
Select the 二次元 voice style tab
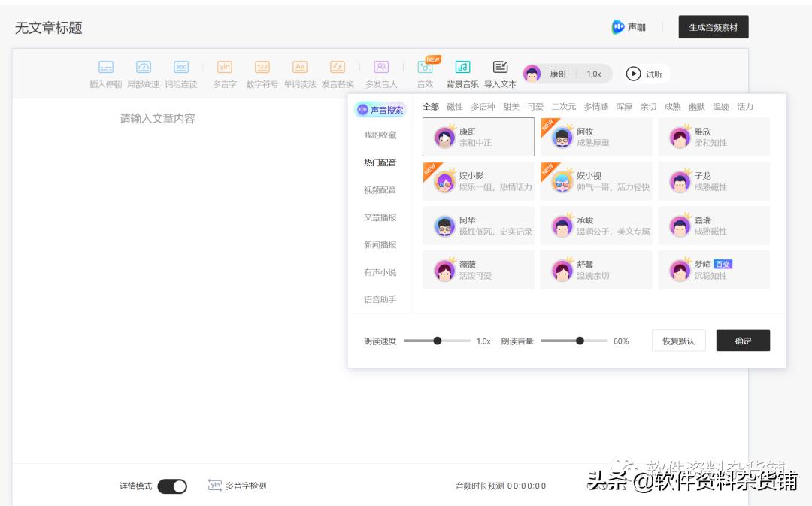563,107
